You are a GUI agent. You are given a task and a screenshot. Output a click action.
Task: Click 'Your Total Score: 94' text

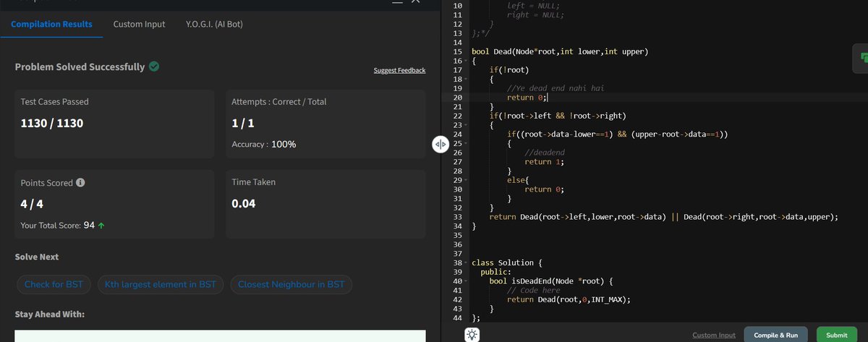[58, 226]
